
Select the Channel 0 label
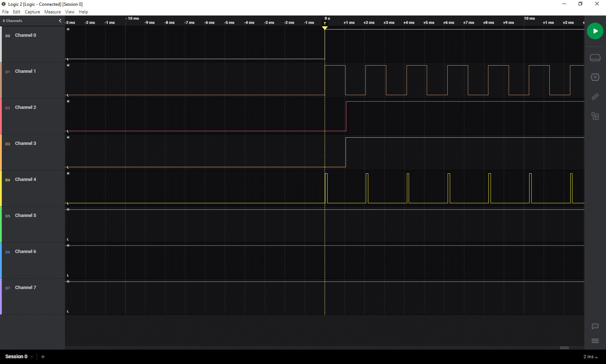(x=26, y=35)
